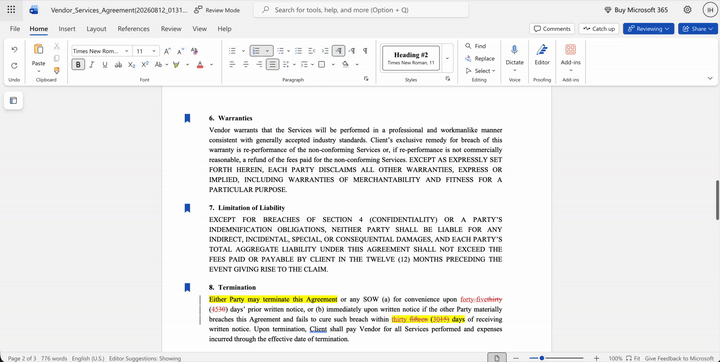This screenshot has width=720, height=362.
Task: Select the Format Painter brush icon
Action: 56,70
